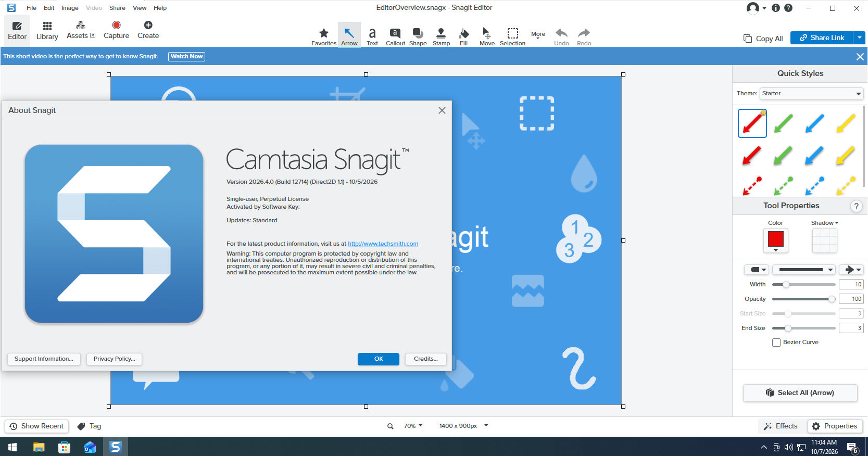Click the red Color swatch
Image resolution: width=868 pixels, height=456 pixels.
click(x=775, y=240)
